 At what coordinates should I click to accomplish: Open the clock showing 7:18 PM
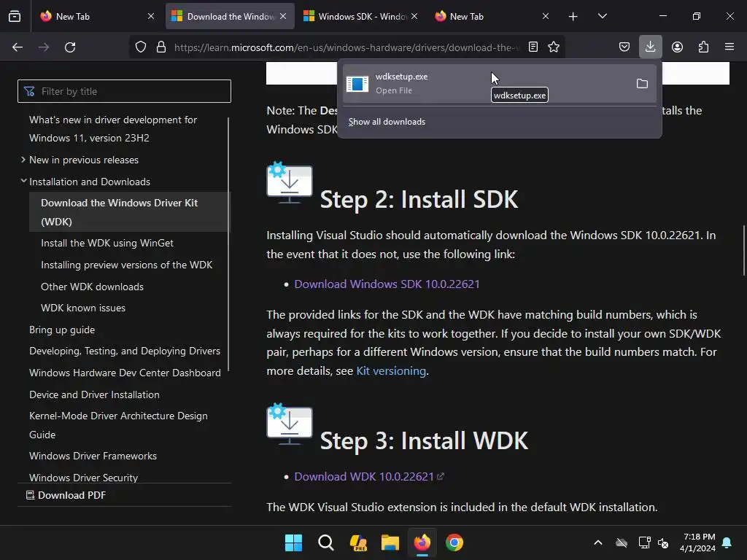coord(697,542)
